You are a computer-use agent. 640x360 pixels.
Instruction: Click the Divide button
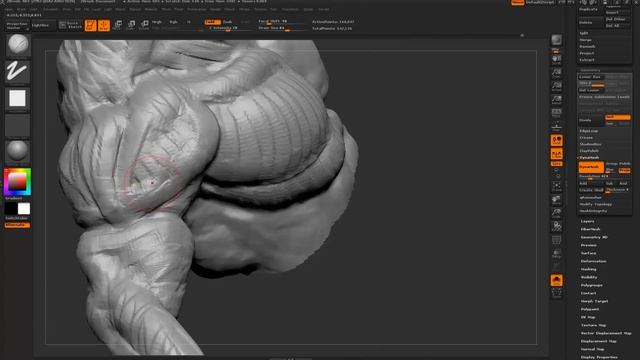tap(590, 120)
